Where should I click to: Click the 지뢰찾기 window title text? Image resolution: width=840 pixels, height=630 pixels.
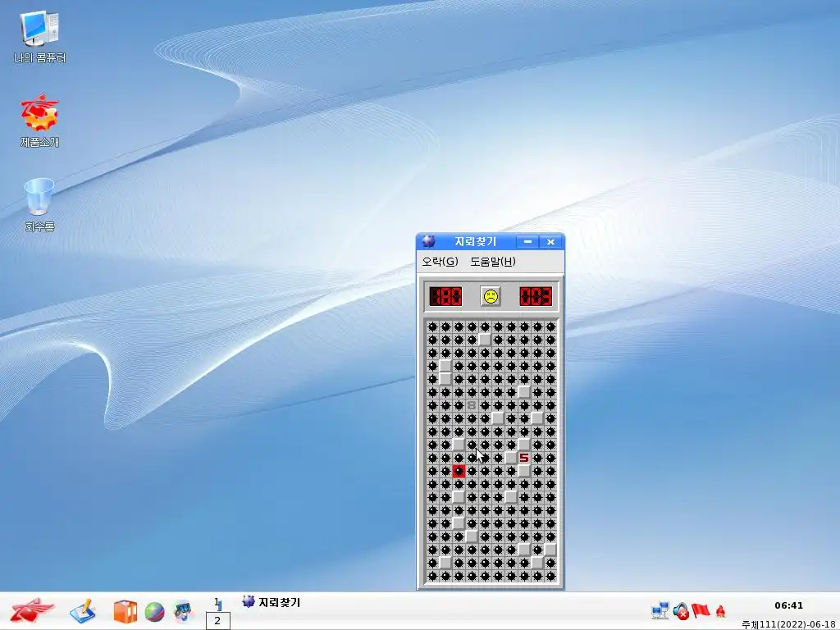click(x=475, y=242)
